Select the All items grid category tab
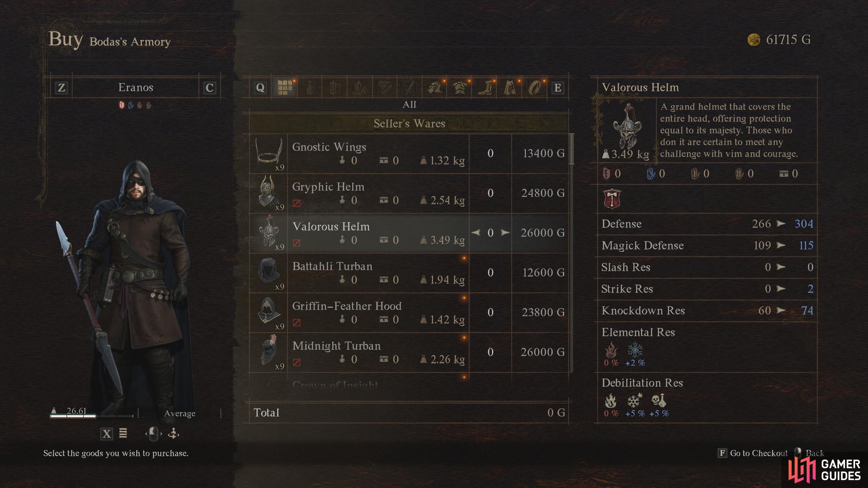The width and height of the screenshot is (868, 488). click(284, 88)
